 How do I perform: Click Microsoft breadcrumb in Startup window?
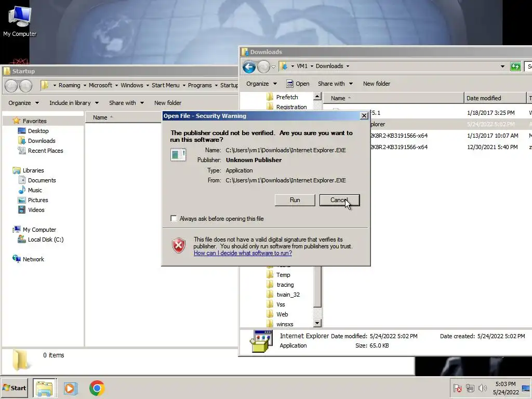pyautogui.click(x=100, y=85)
